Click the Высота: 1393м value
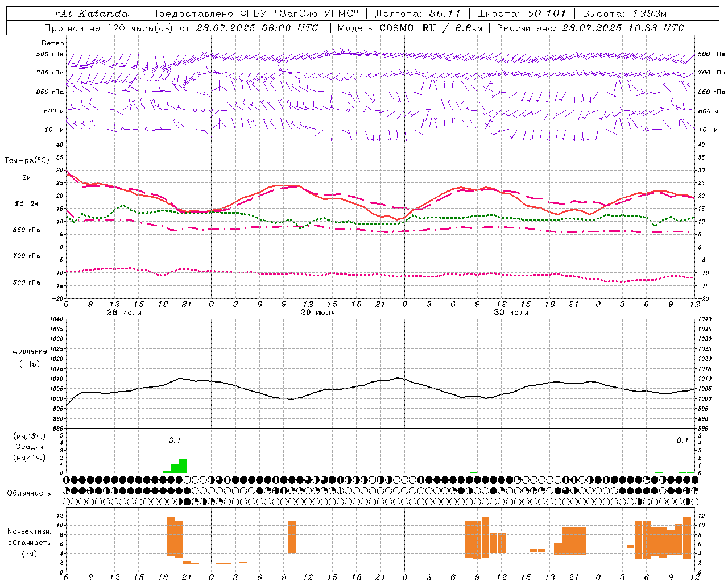The height and width of the screenshot is (582, 728). (x=624, y=14)
